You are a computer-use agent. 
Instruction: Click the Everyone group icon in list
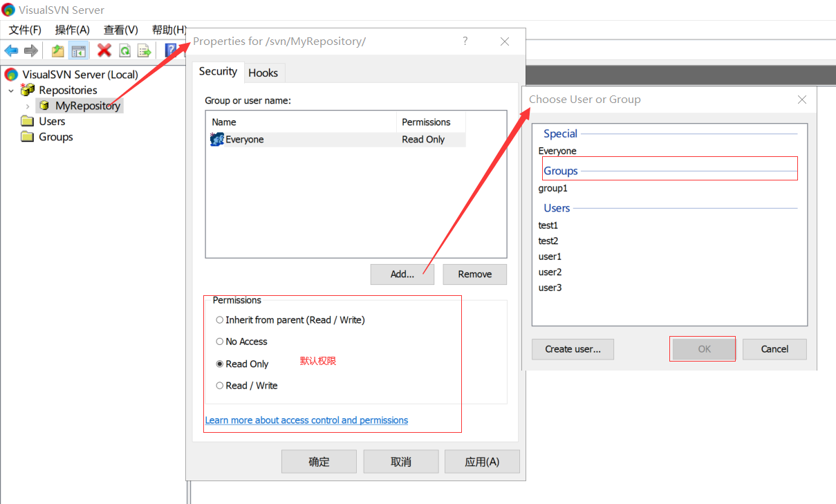tap(217, 139)
